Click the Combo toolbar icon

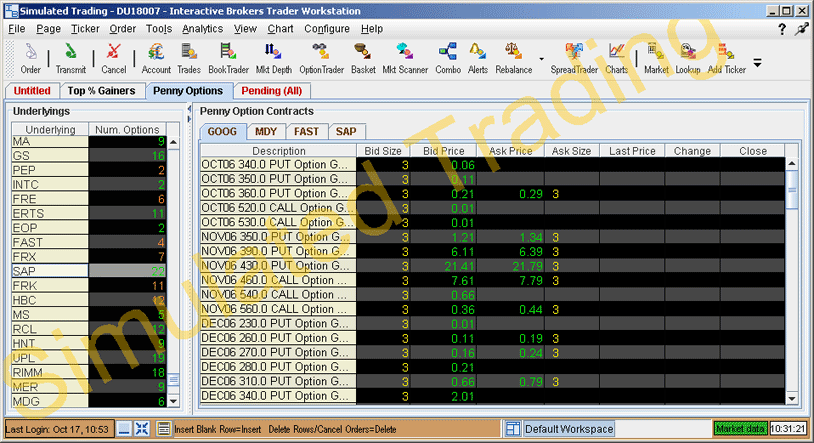[x=447, y=58]
